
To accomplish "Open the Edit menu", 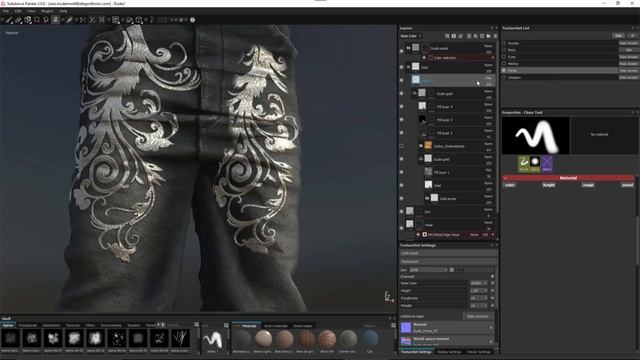I will [x=18, y=11].
